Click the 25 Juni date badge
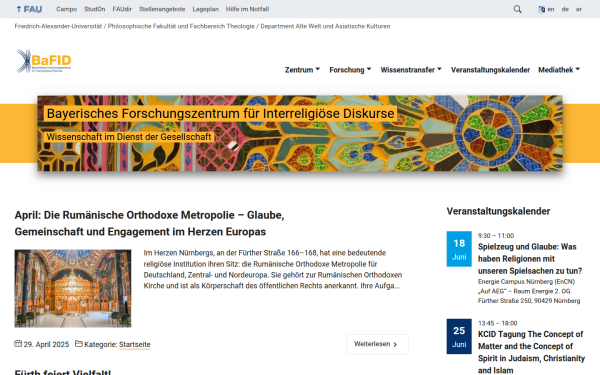The image size is (600, 375). tap(459, 336)
